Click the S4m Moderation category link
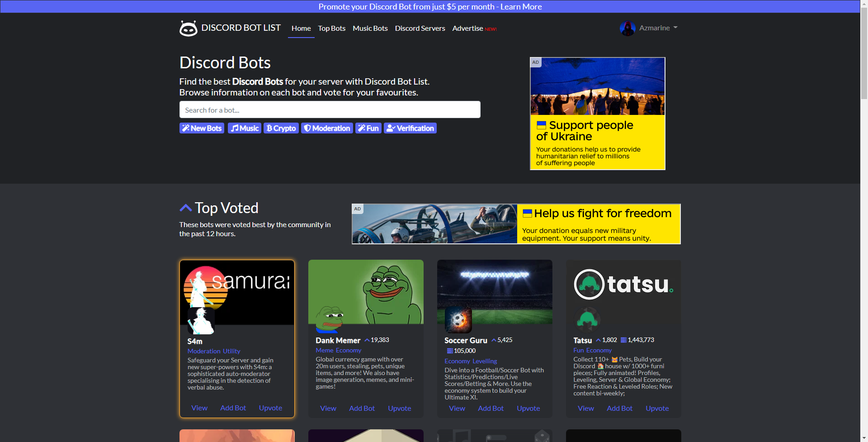This screenshot has height=442, width=868. coord(204,351)
